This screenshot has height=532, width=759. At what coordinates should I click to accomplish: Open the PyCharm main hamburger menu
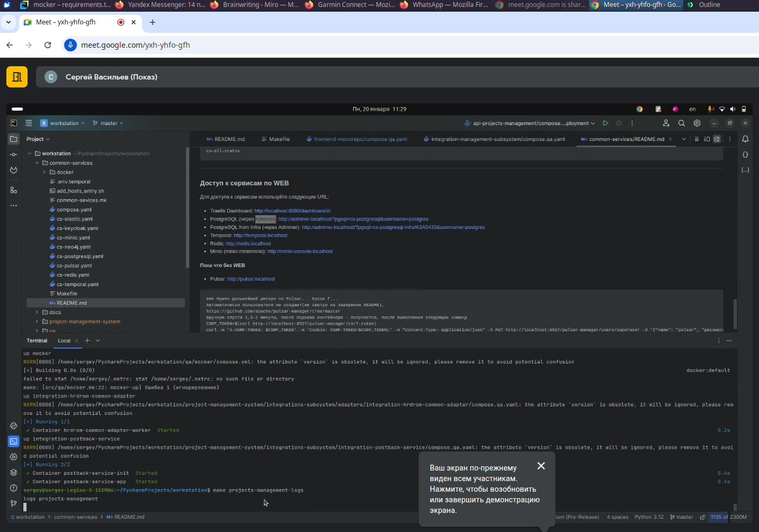[29, 123]
